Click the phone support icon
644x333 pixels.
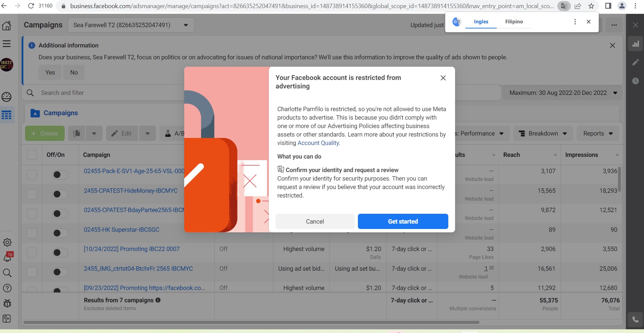pyautogui.click(x=636, y=319)
